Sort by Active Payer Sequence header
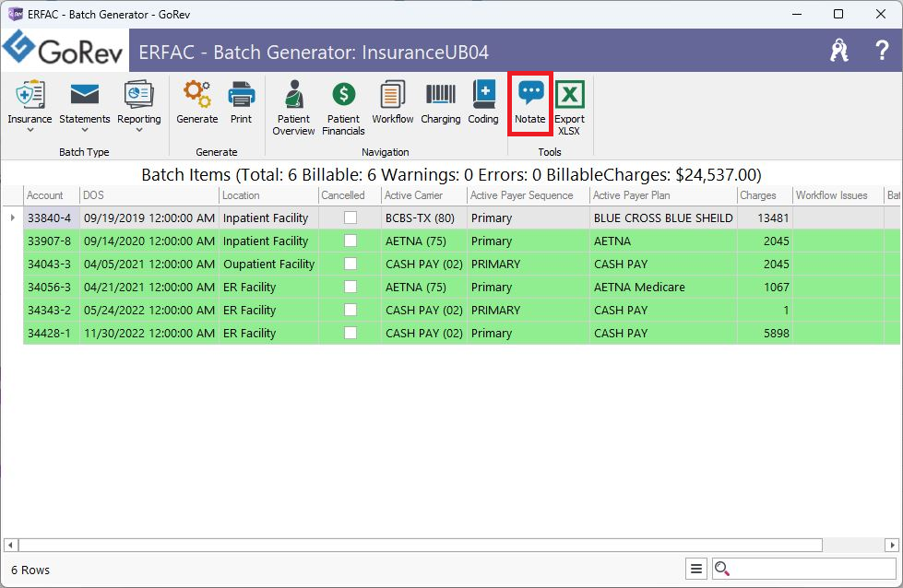903x588 pixels. coord(529,195)
